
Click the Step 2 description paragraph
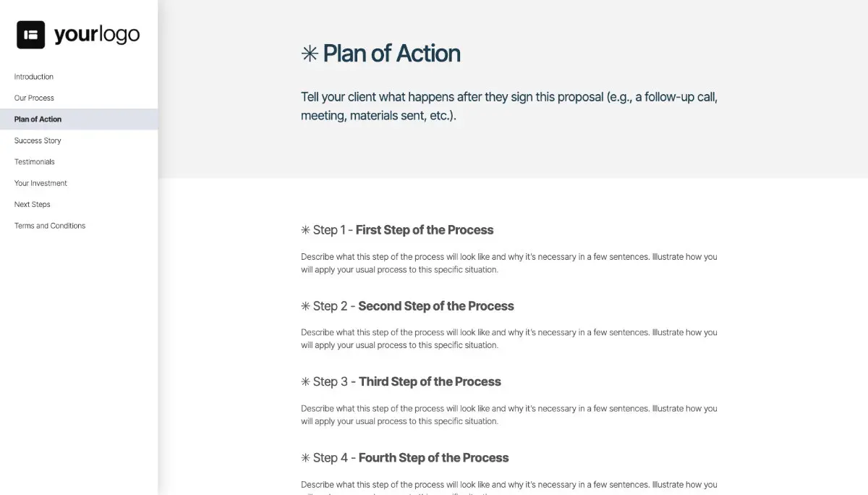coord(509,338)
